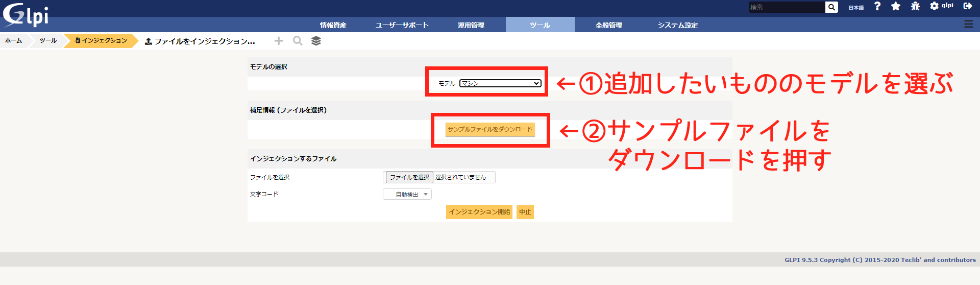This screenshot has width=980, height=285.
Task: Log out using the exit icon
Action: pyautogui.click(x=967, y=6)
